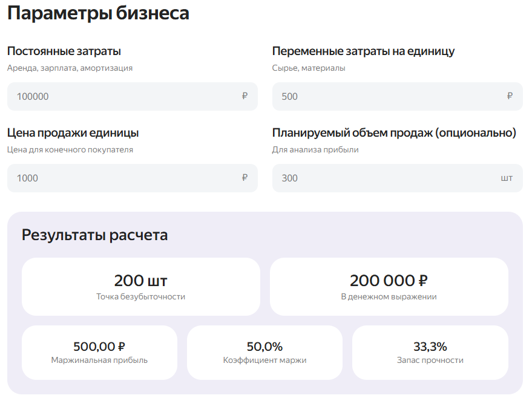Viewport: 532px width, 398px height.
Task: Click the variable costs per unit input
Action: 387,97
